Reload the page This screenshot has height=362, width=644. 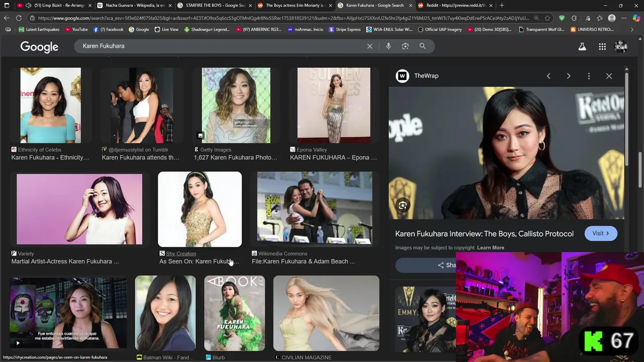(x=19, y=18)
